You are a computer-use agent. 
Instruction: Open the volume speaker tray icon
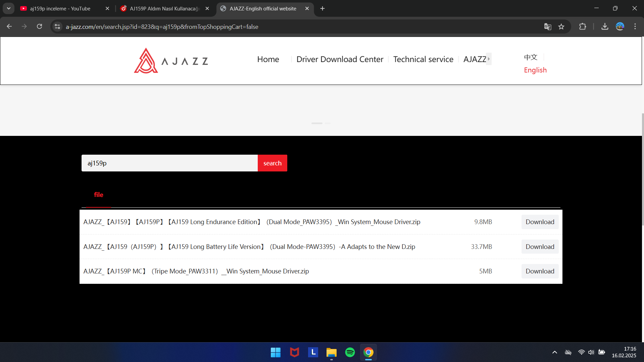(x=591, y=352)
